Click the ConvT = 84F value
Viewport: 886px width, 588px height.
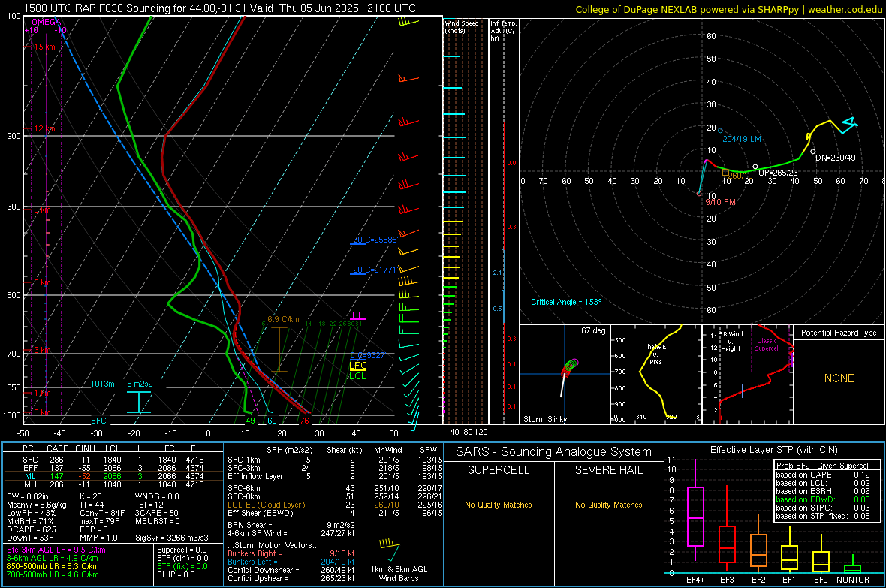click(102, 513)
